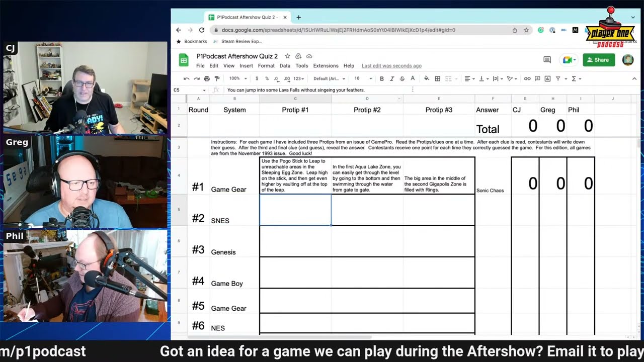Open the Help menu
This screenshot has width=644, height=362.
(x=349, y=66)
